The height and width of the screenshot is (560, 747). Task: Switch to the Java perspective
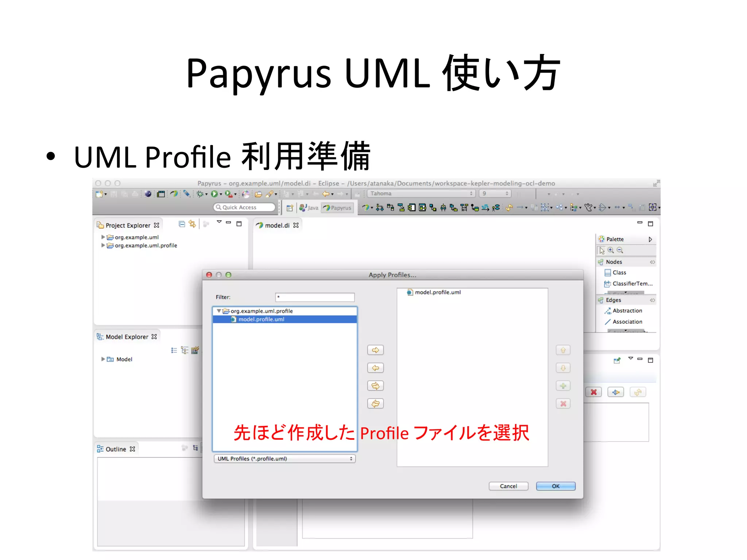tap(309, 208)
